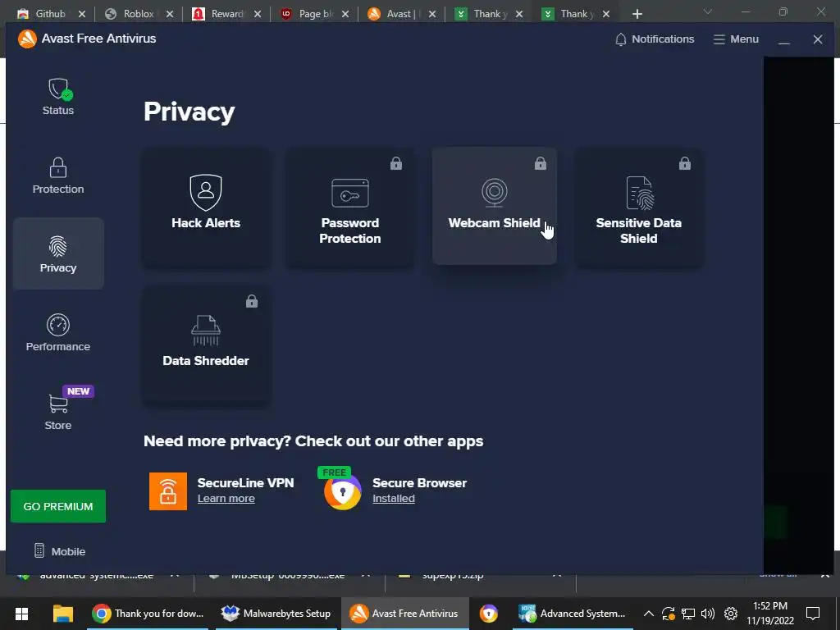Image resolution: width=840 pixels, height=630 pixels.
Task: Switch to the Avast browser tab
Action: pyautogui.click(x=400, y=14)
